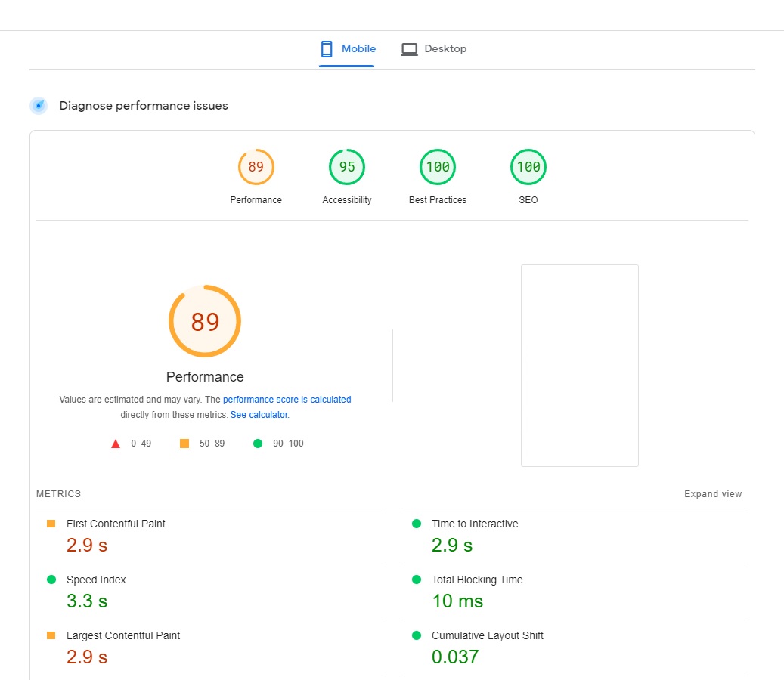Screen dimensions: 784x680
Task: Open the See calculator link
Action: pyautogui.click(x=259, y=415)
